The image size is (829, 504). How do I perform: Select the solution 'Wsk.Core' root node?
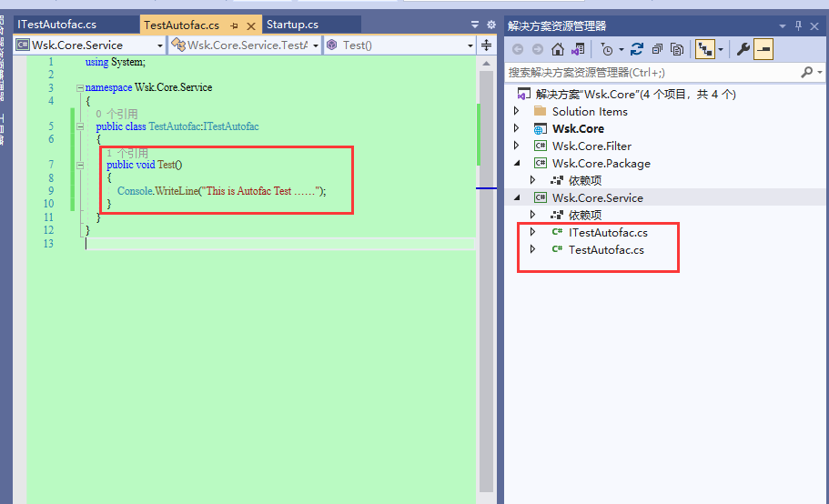click(635, 94)
